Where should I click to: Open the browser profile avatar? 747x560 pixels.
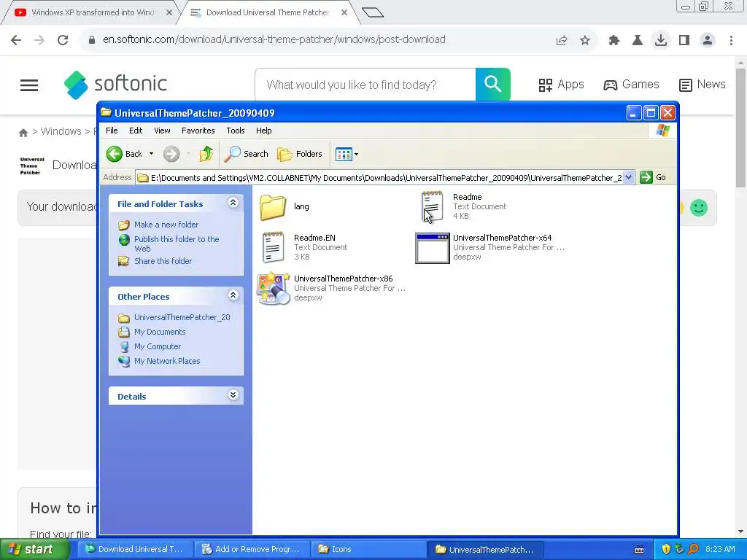click(708, 41)
